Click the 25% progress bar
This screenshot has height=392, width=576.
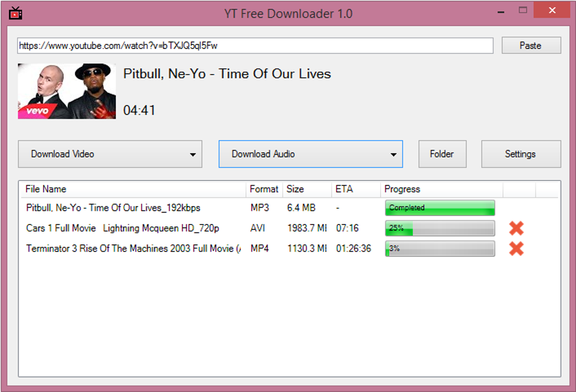440,228
